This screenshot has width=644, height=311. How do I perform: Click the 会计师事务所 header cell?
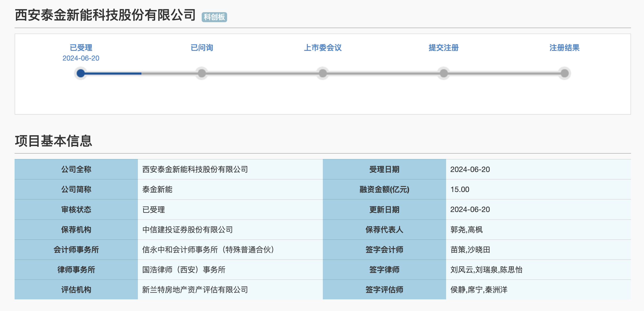(x=76, y=249)
